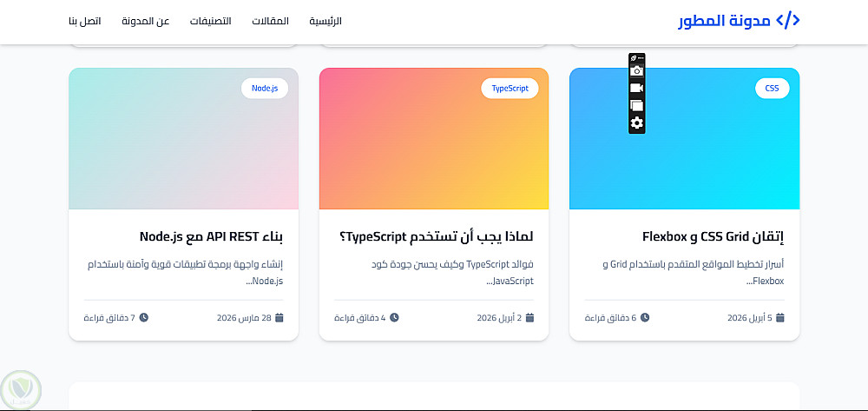Image resolution: width=868 pixels, height=411 pixels.
Task: Open the اتصل بنا contact link
Action: pyautogui.click(x=85, y=21)
